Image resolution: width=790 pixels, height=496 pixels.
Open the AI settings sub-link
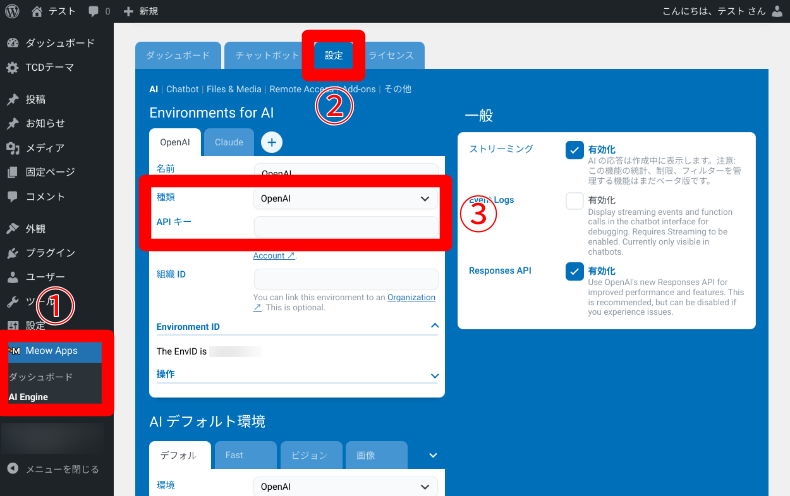[x=154, y=89]
